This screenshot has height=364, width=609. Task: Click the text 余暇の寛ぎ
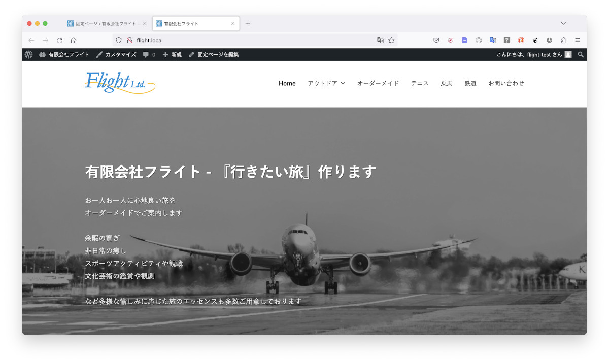pyautogui.click(x=102, y=238)
